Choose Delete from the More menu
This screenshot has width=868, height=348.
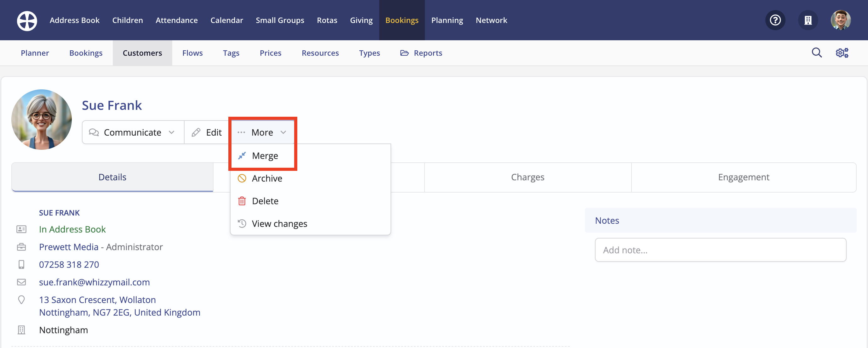[x=310, y=201]
